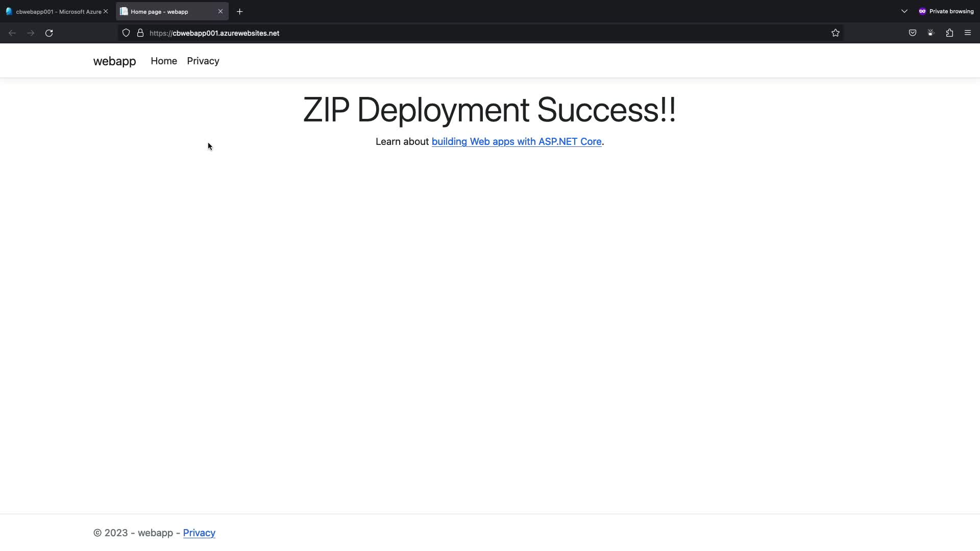Open the Save to Pocket icon
The width and height of the screenshot is (980, 551).
[912, 33]
